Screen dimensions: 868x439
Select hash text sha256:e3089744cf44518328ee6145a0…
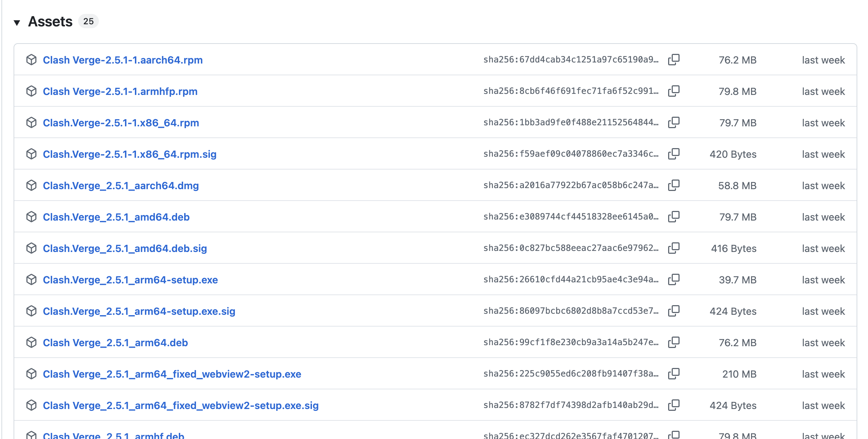click(x=571, y=217)
